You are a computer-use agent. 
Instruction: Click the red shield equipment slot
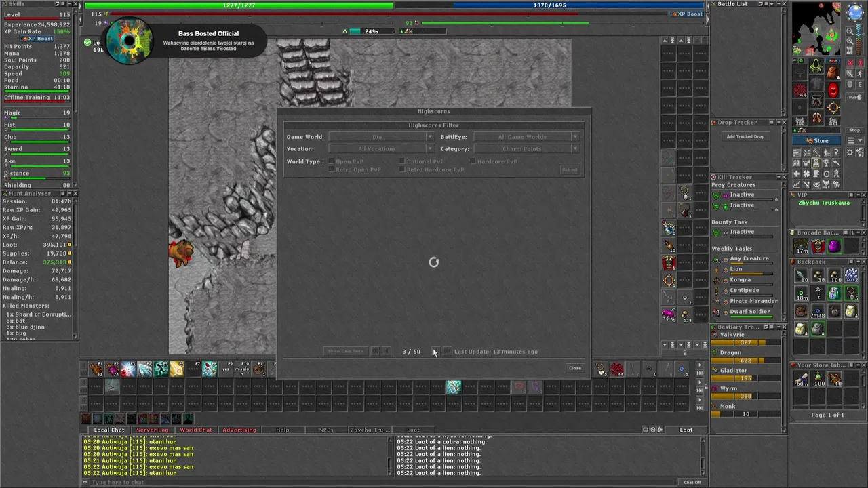click(x=833, y=89)
